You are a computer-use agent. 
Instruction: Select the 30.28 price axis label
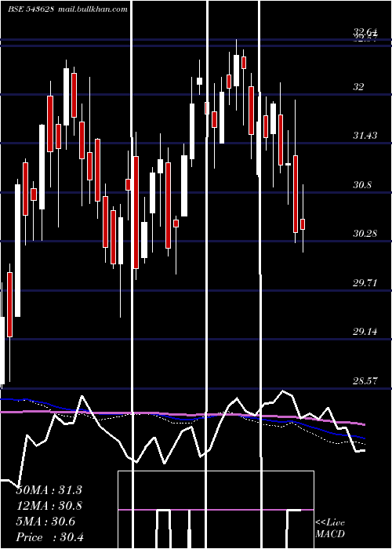tap(365, 233)
